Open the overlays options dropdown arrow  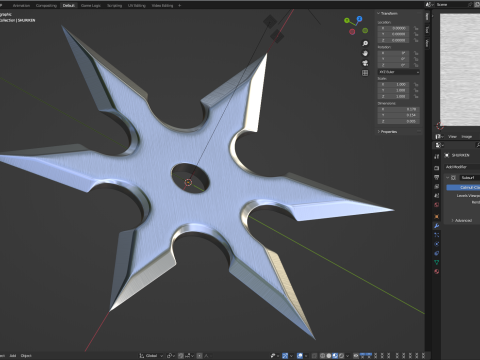306,356
